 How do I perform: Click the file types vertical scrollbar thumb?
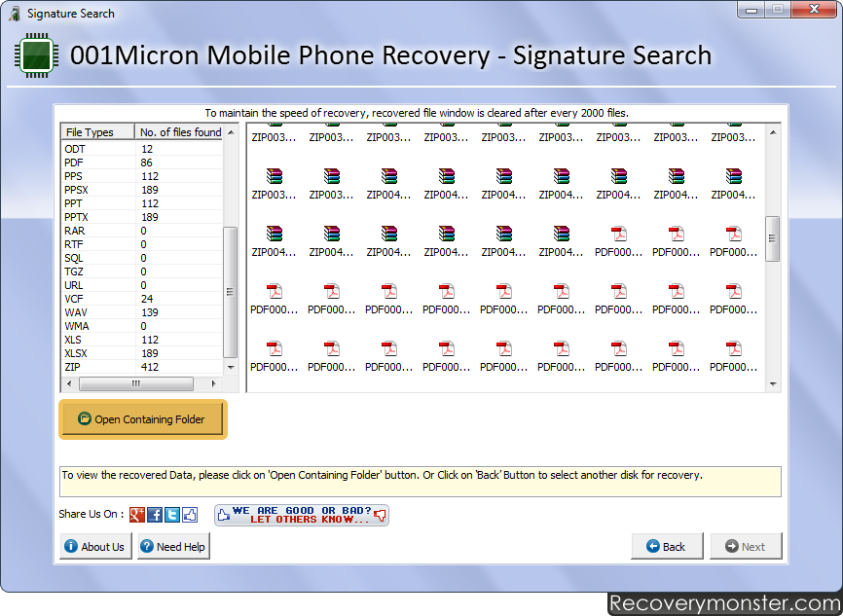(x=230, y=292)
